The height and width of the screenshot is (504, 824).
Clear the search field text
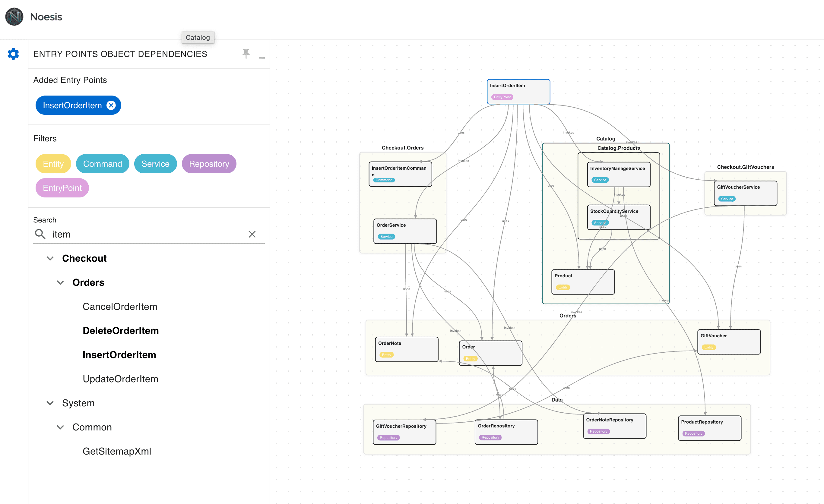point(252,234)
